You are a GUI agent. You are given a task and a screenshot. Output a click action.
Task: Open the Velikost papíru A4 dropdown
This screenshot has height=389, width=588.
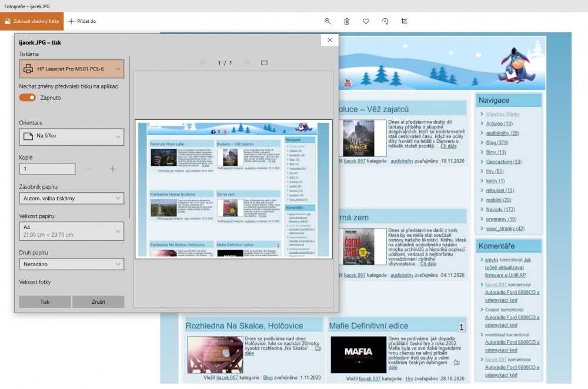[x=71, y=231]
